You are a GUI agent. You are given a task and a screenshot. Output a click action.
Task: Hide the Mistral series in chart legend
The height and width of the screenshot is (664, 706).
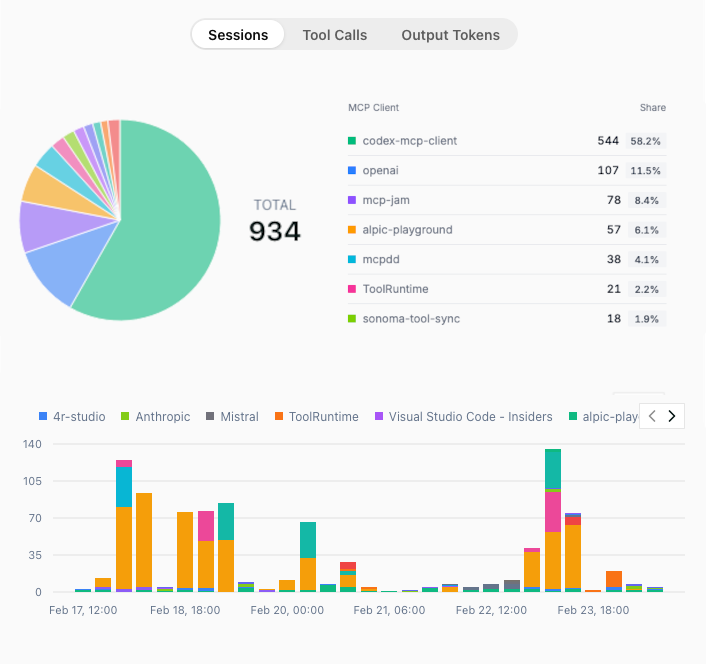232,416
